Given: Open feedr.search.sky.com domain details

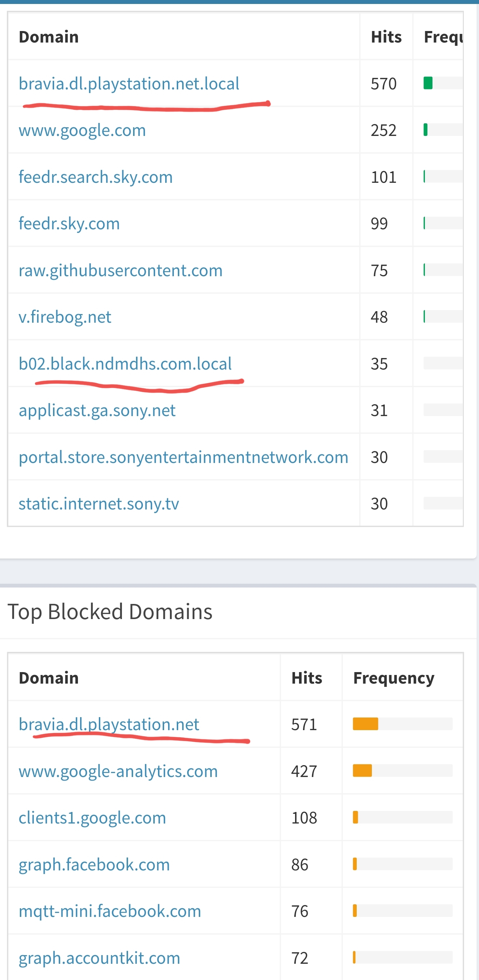Looking at the screenshot, I should pos(96,177).
